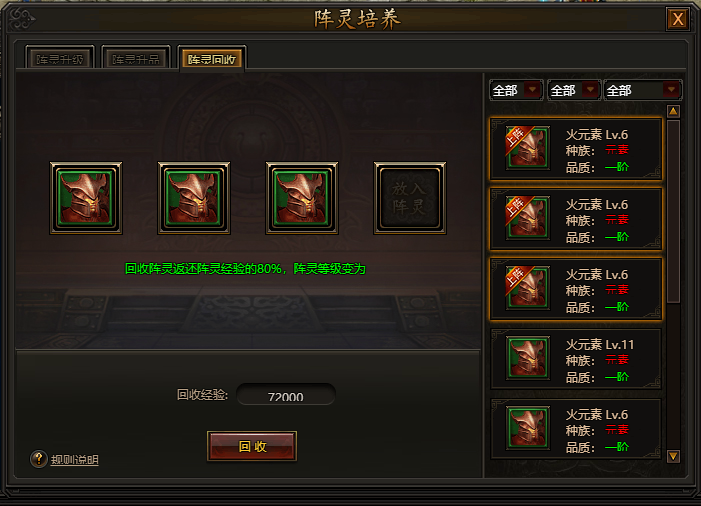Screen dimensions: 701x506
Task: Select the first 火元素 Lv.6 deployed entry
Action: [576, 149]
